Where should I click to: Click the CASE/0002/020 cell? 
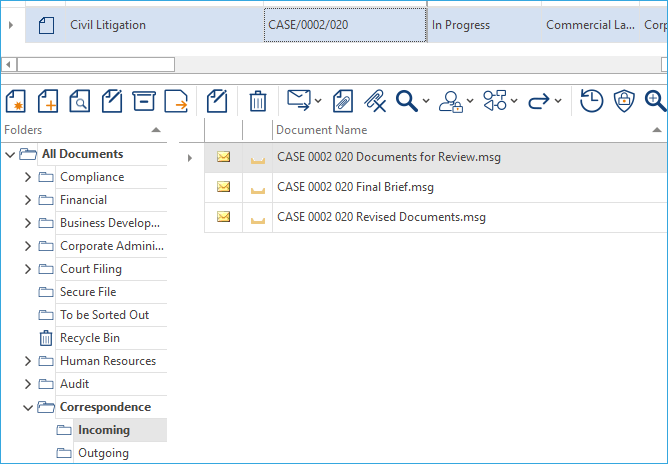pyautogui.click(x=345, y=25)
